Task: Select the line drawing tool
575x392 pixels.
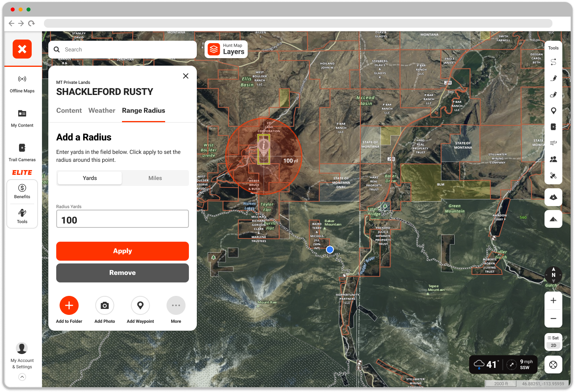Action: [x=554, y=78]
